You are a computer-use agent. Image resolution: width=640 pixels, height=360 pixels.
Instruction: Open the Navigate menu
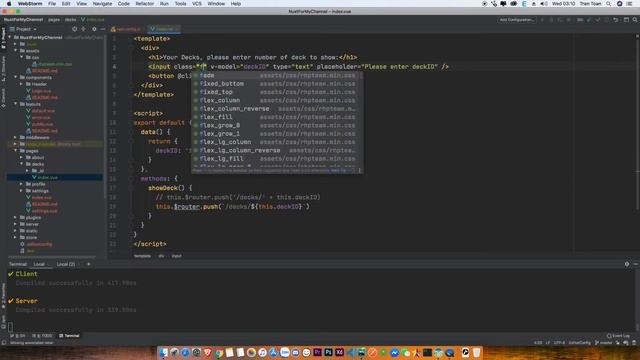click(102, 4)
